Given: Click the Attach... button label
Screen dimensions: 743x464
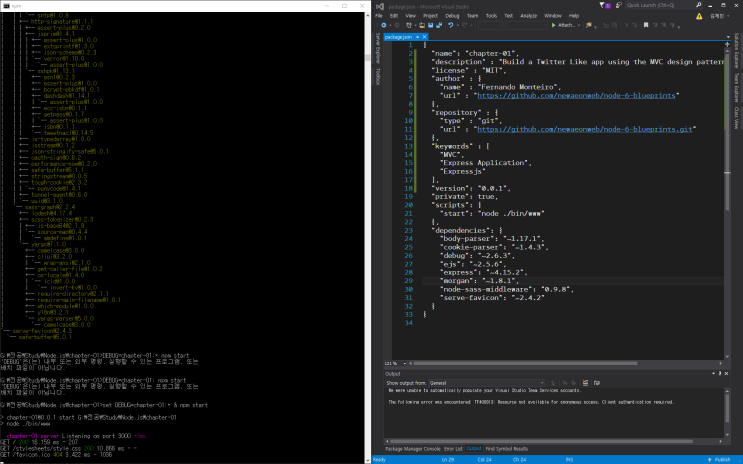Looking at the screenshot, I should pyautogui.click(x=566, y=25).
